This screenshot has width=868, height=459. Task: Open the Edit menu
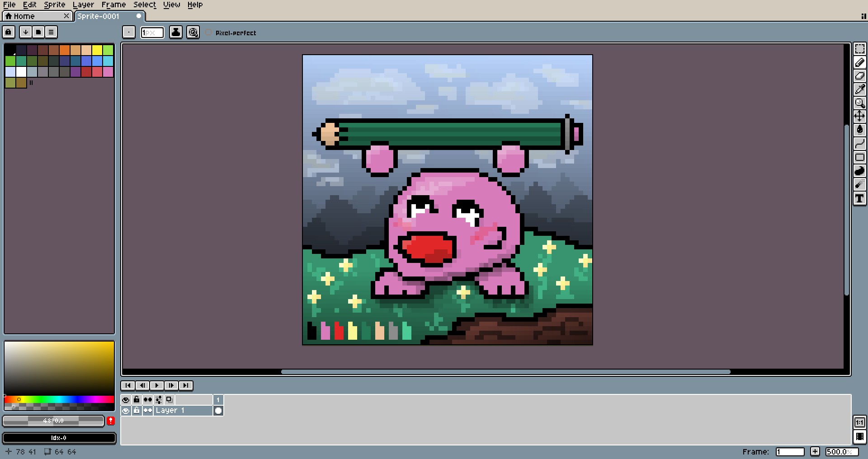pos(30,5)
